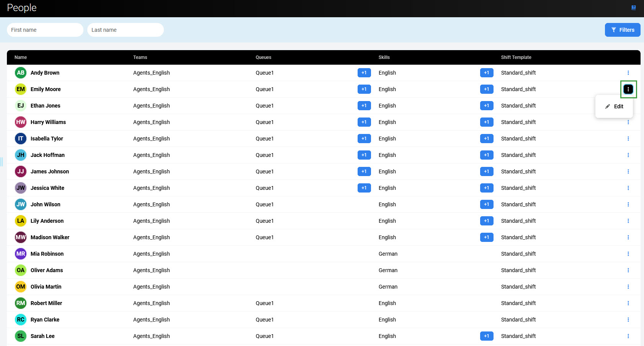The height and width of the screenshot is (346, 644).
Task: Click the Shift Template column header
Action: pos(516,57)
